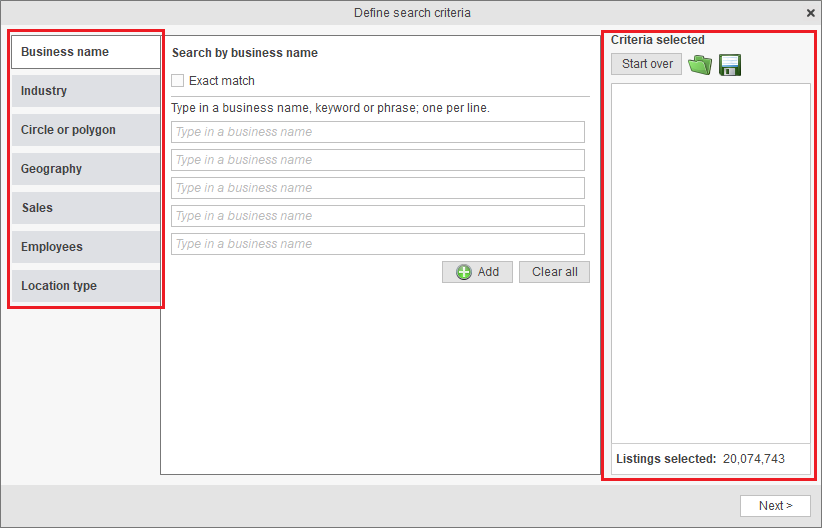This screenshot has height=528, width=822.
Task: Focus the fourth business name field
Action: pos(377,216)
